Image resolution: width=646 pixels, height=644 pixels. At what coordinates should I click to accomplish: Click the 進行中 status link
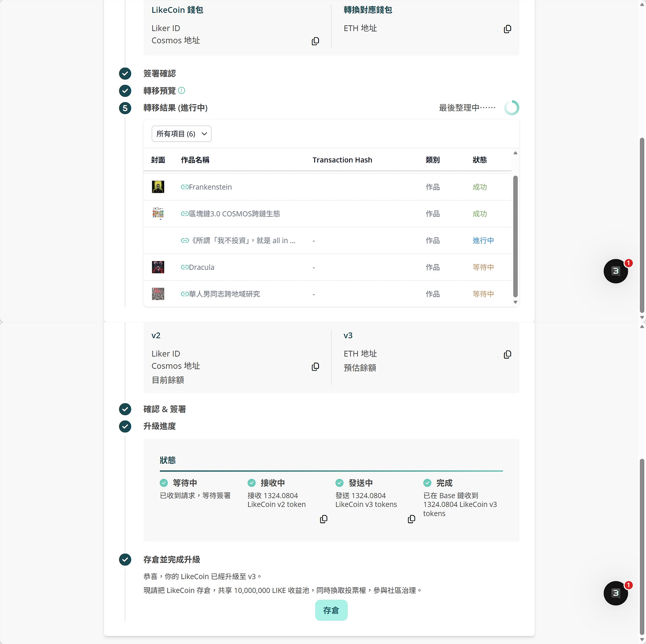[x=483, y=240]
